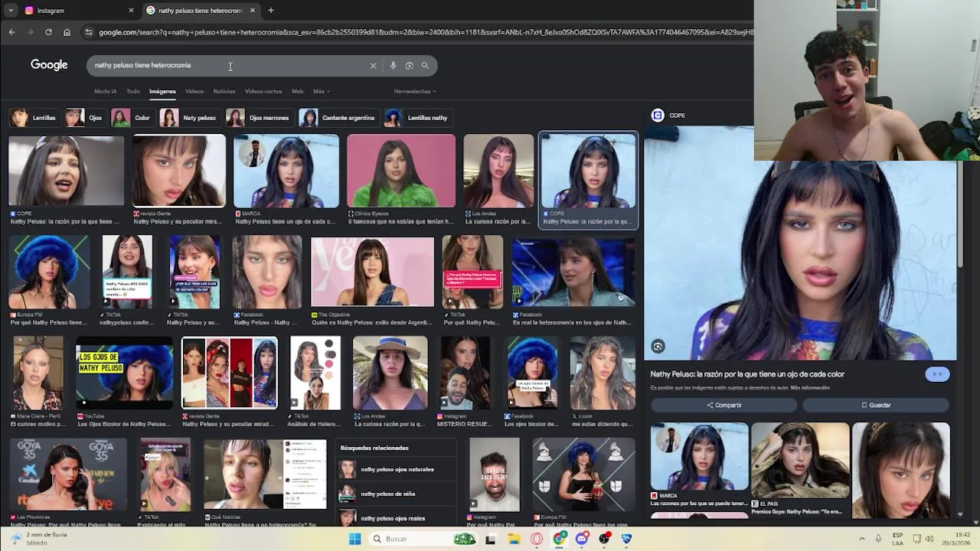Open the Noticias results tab
The height and width of the screenshot is (551, 980).
[224, 91]
